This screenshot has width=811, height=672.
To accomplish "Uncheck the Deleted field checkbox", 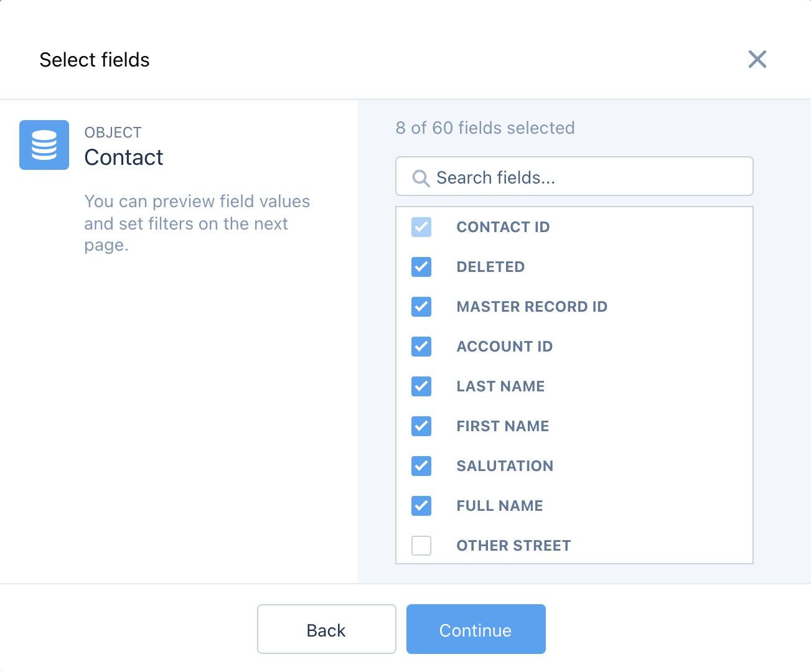I will 421,267.
